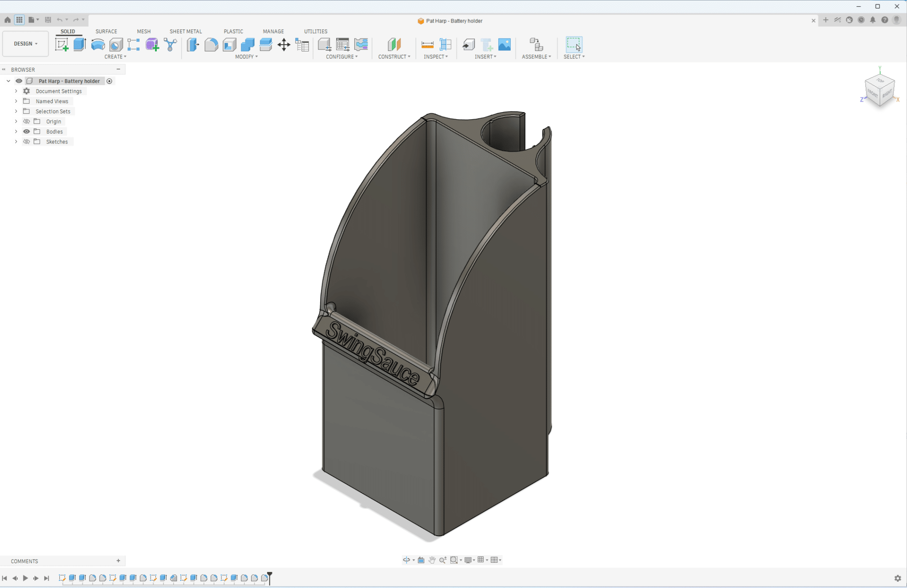The image size is (907, 588).
Task: Open the INSERT dropdown menu
Action: click(x=485, y=57)
